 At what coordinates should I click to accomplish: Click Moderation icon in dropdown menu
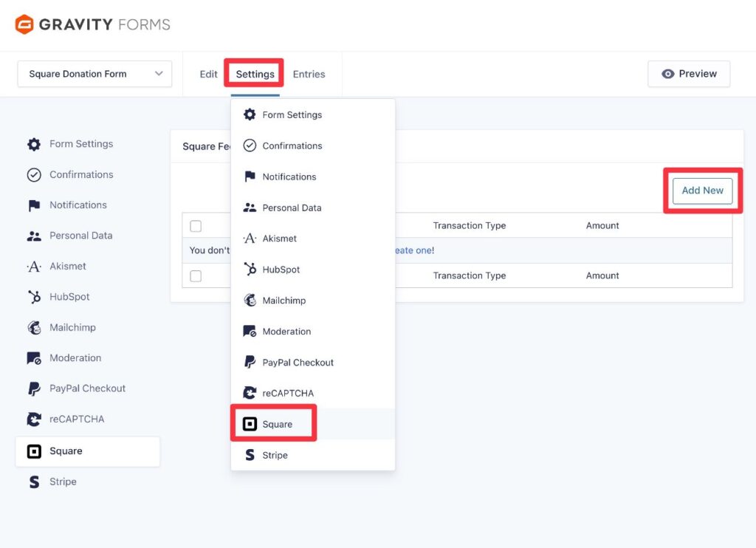coord(250,332)
